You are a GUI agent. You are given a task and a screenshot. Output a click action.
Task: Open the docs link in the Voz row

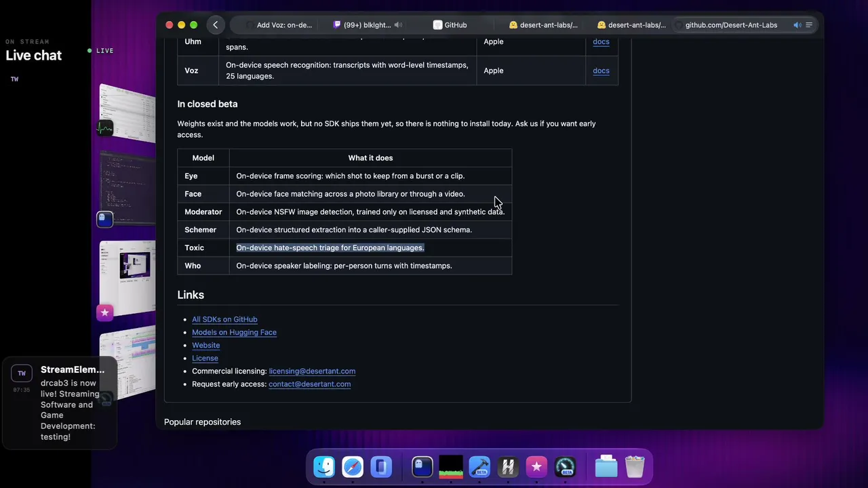[601, 70]
